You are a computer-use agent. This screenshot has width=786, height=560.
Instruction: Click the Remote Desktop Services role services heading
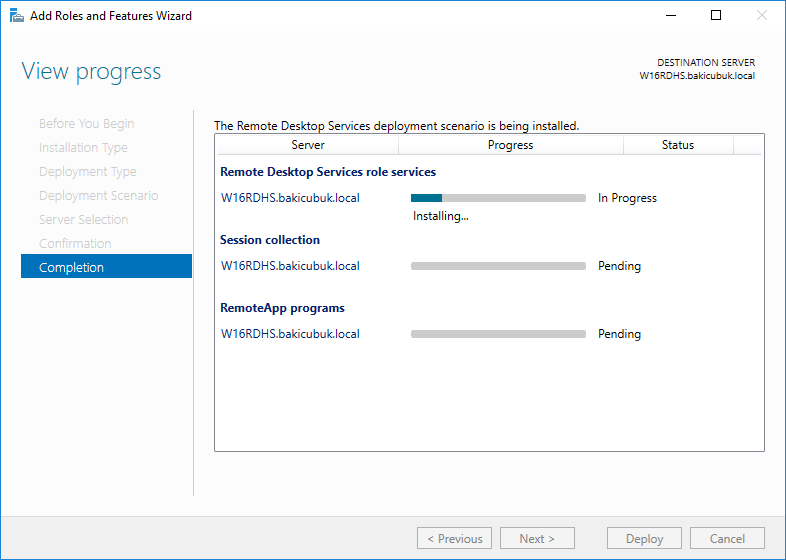328,172
